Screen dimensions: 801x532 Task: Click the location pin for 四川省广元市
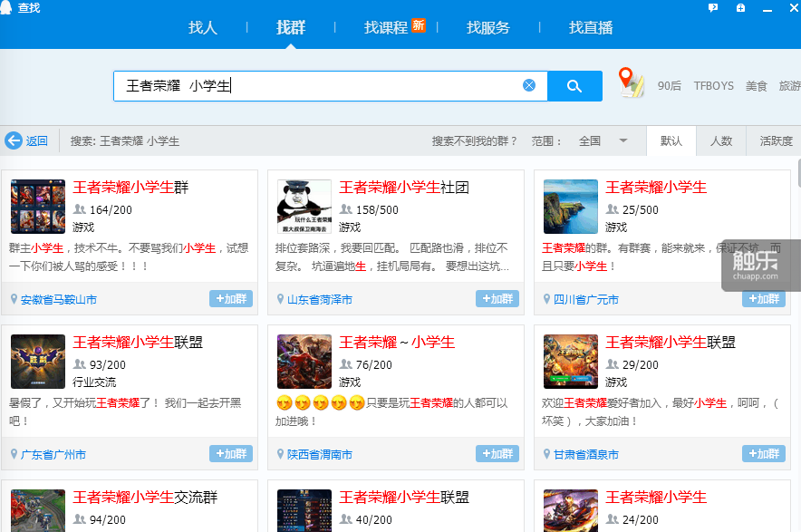(547, 299)
